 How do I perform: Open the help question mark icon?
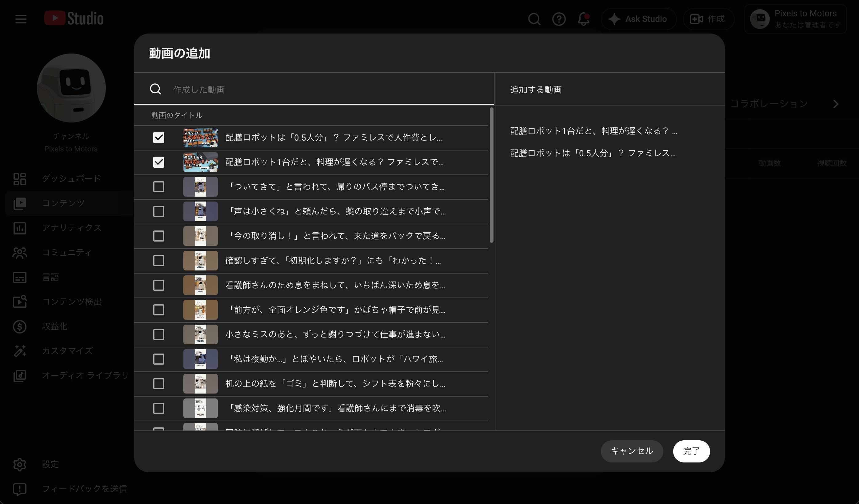(559, 19)
